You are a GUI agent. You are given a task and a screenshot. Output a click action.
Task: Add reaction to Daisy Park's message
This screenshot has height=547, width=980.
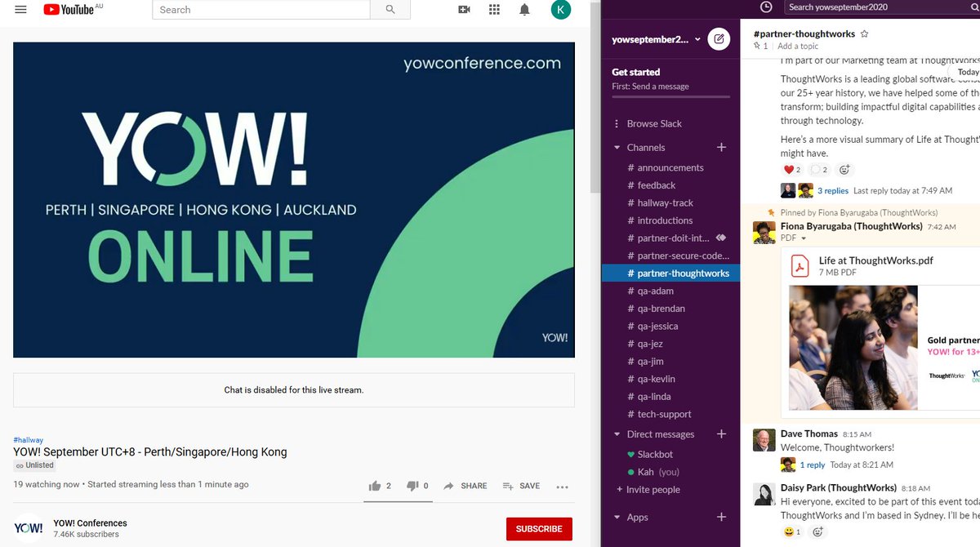(818, 532)
